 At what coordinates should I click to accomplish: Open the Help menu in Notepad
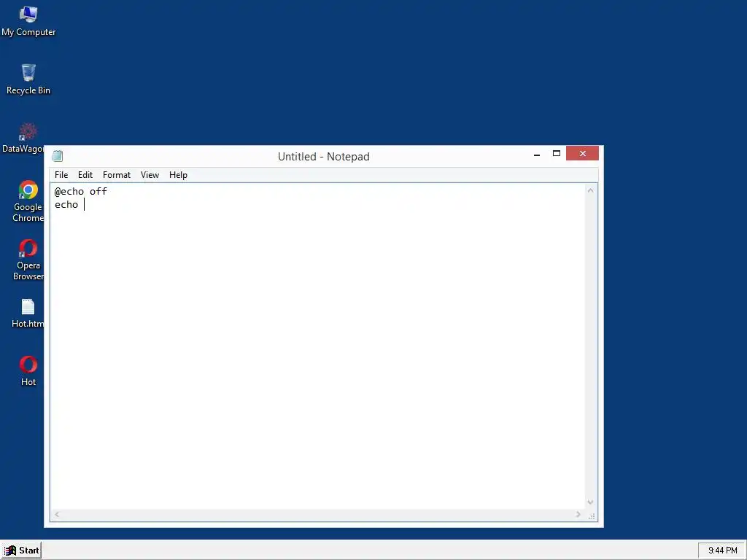point(178,175)
